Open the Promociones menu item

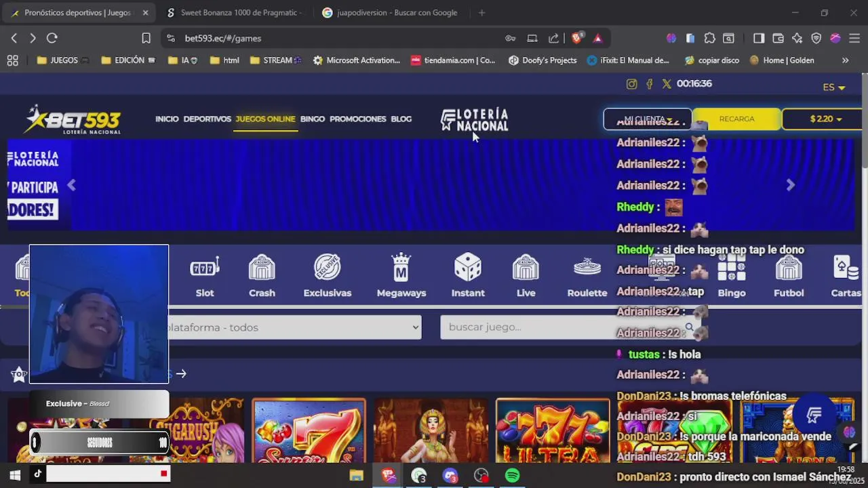[x=357, y=119]
